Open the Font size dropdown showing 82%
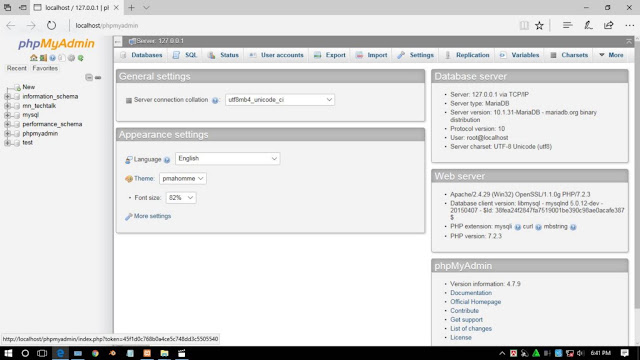The image size is (640, 360). [181, 198]
